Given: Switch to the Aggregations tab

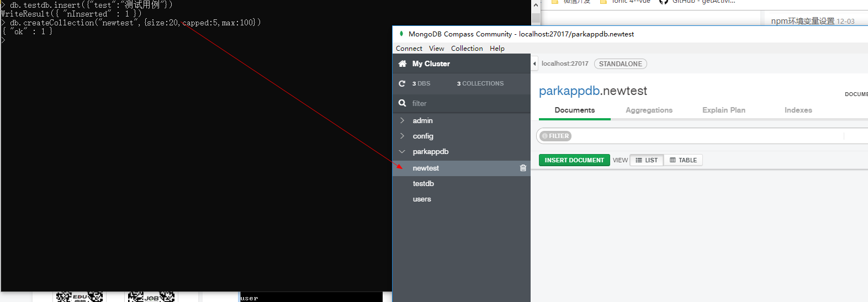Looking at the screenshot, I should [649, 110].
